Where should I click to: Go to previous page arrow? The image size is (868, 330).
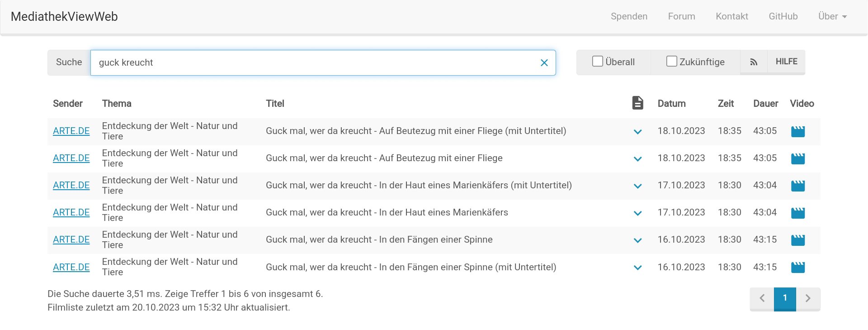tap(762, 298)
